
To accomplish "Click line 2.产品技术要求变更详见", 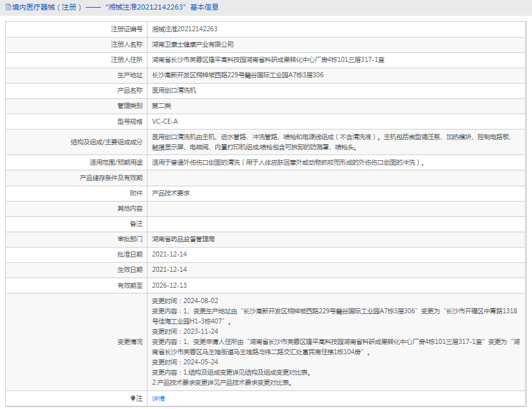I will point(222,383).
